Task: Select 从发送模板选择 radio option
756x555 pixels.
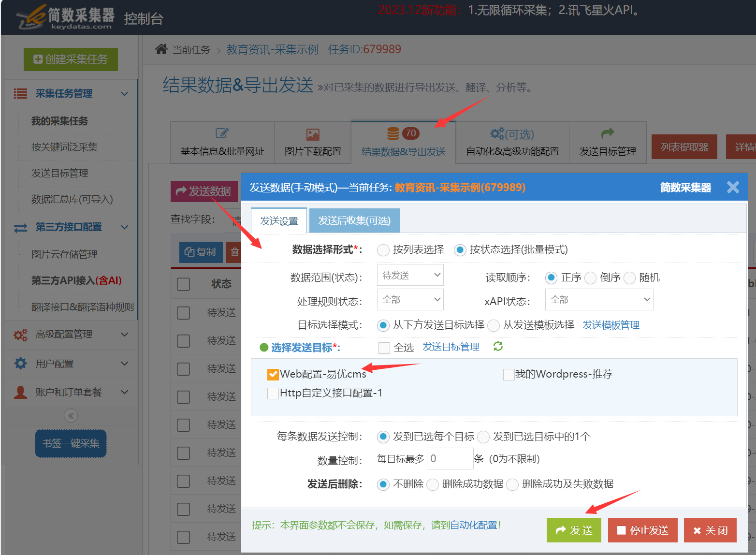Action: [x=494, y=325]
